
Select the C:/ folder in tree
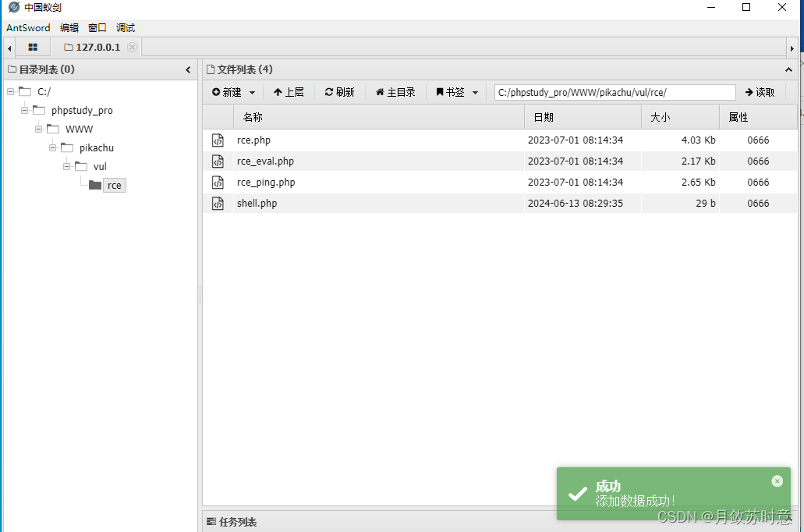tap(44, 92)
